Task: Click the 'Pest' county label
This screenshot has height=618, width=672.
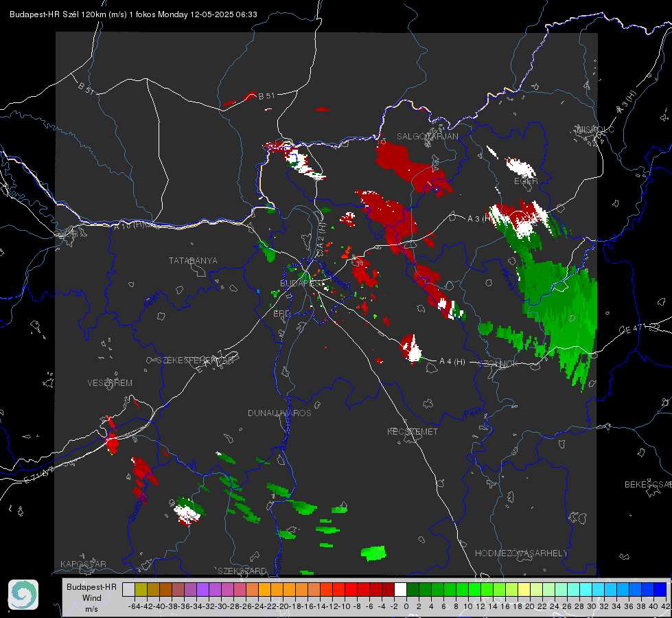Action: pyautogui.click(x=473, y=413)
